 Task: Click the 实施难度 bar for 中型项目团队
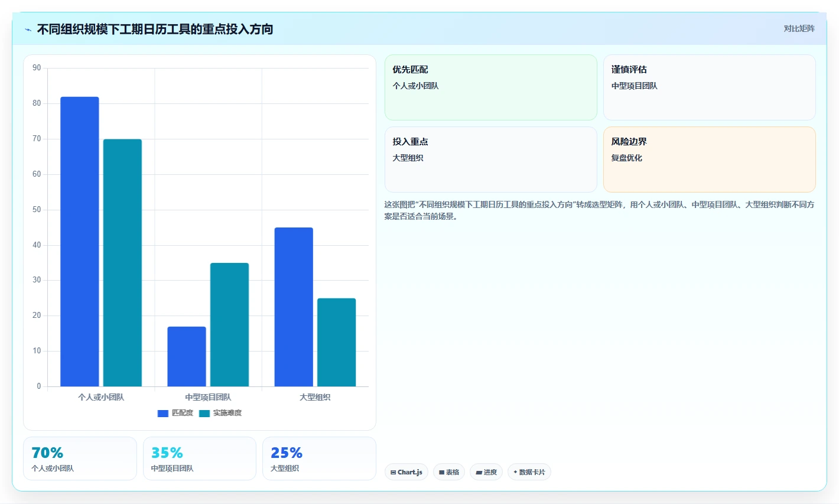(x=229, y=324)
